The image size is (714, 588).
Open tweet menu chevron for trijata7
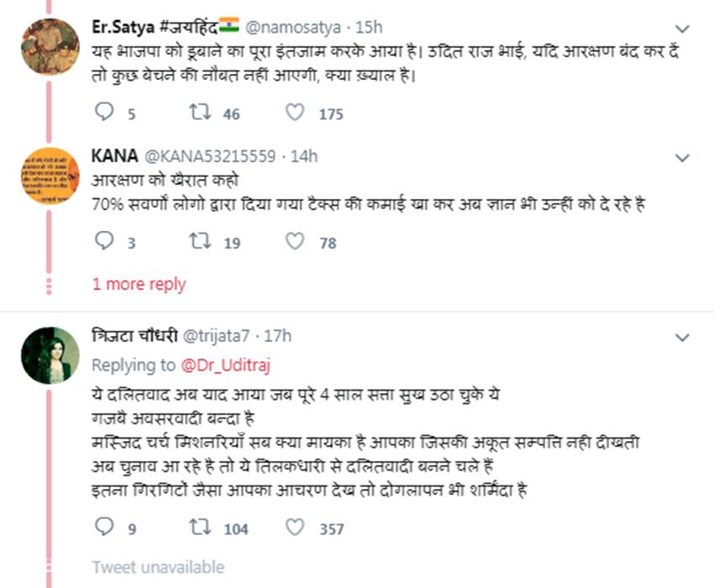683,338
